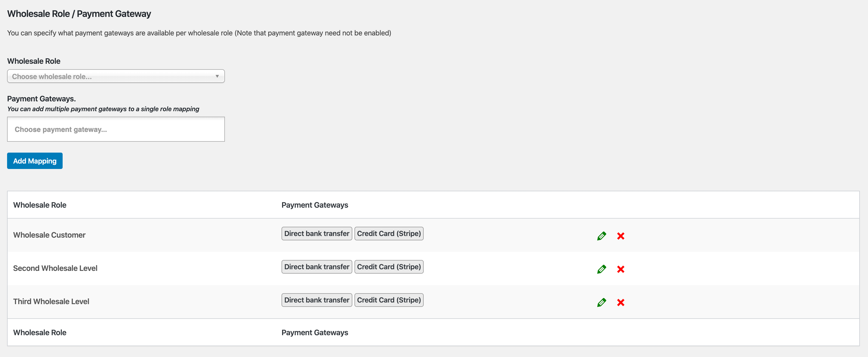Screen dimensions: 868x357
Task: Click Direct bank transfer tag for Third Wholesale Level
Action: coord(317,300)
